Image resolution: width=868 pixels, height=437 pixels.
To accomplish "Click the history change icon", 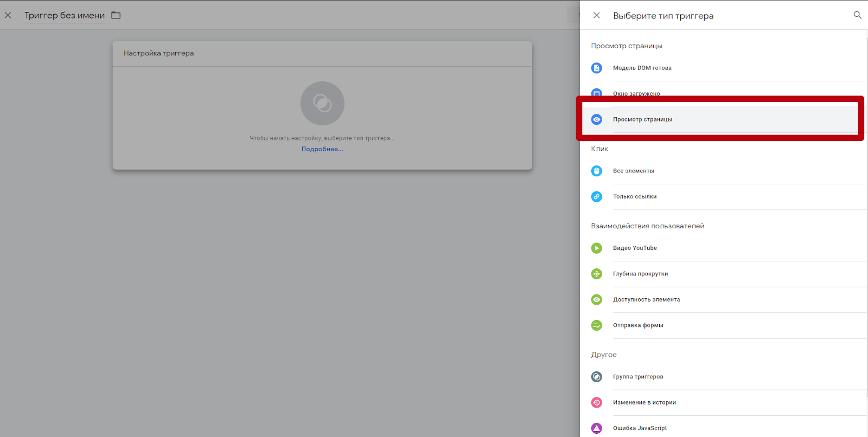I will click(596, 402).
